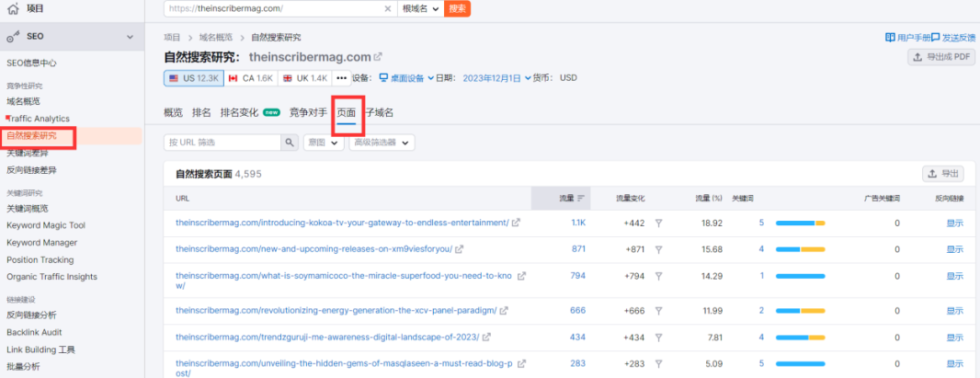Click the 按 URL 筛选 filter field
Viewport: 980px width, 378px height.
(x=222, y=143)
